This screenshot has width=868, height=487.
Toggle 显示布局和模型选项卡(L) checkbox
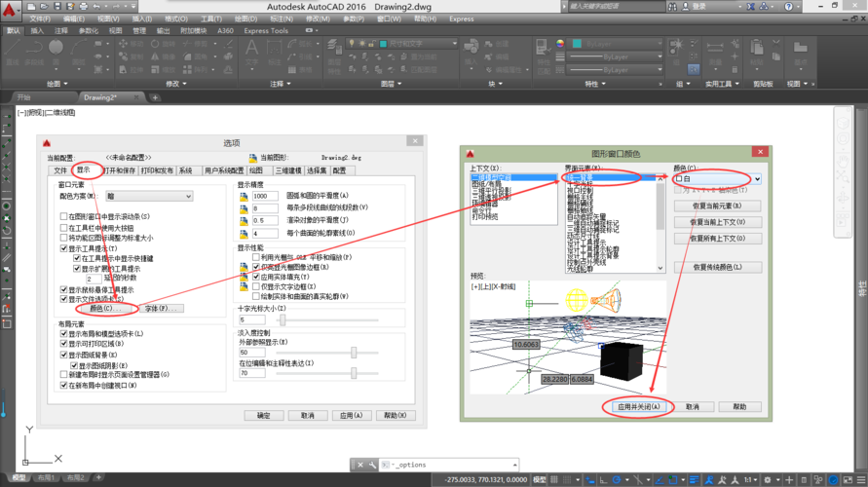63,334
